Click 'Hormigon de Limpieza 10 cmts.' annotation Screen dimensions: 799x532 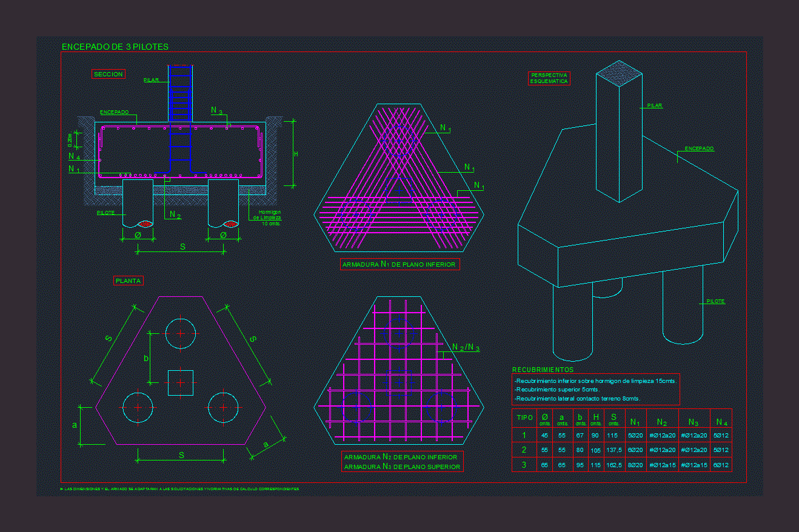(x=267, y=218)
